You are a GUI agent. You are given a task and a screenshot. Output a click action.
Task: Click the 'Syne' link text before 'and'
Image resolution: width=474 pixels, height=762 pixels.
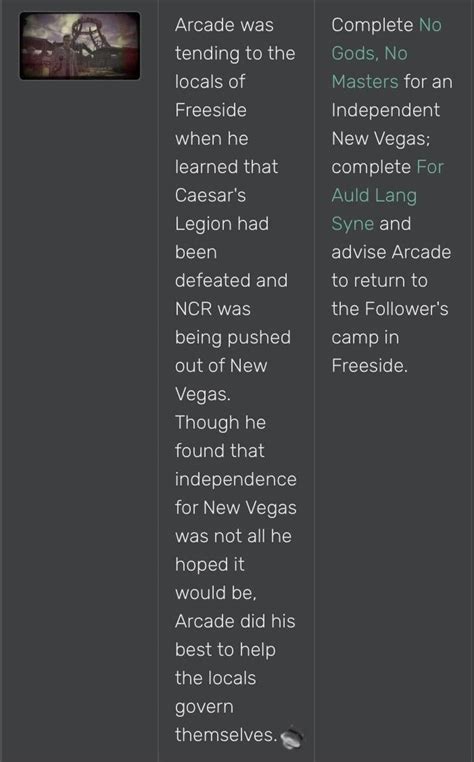coord(352,224)
